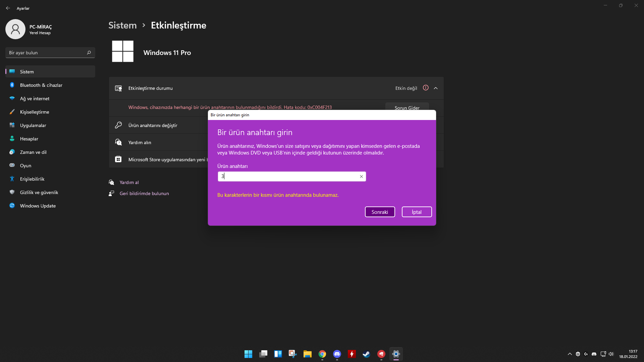
Task: Open Bluetooth & cihazlar settings
Action: (41, 85)
